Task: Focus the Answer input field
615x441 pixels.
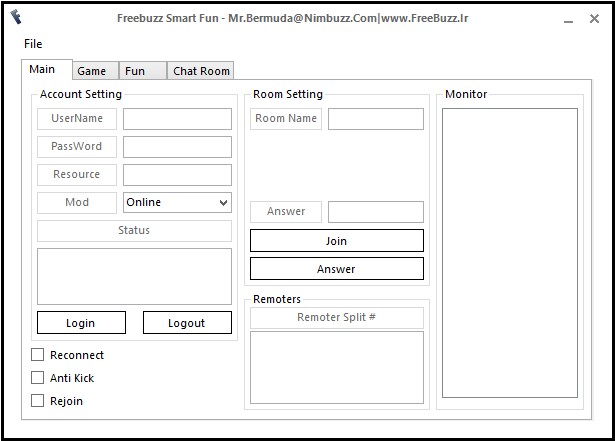Action: (x=376, y=212)
